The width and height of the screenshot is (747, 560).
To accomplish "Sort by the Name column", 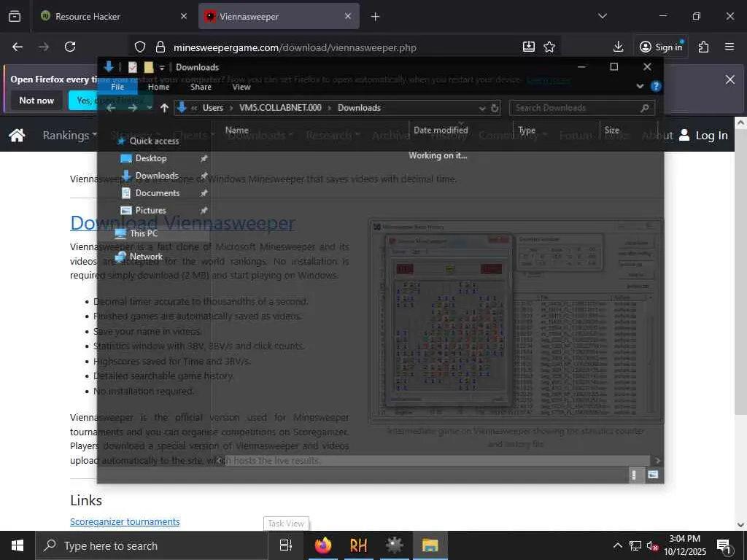I will pyautogui.click(x=237, y=130).
